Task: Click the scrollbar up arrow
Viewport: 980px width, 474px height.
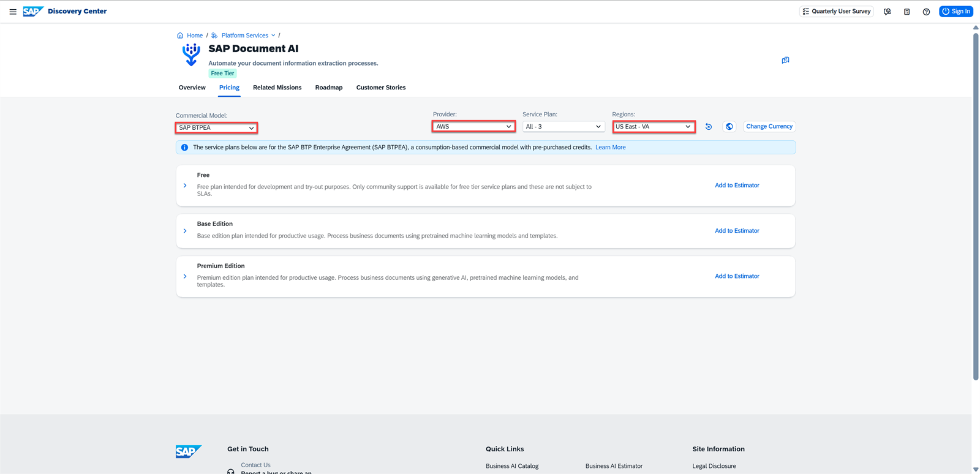Action: 976,28
